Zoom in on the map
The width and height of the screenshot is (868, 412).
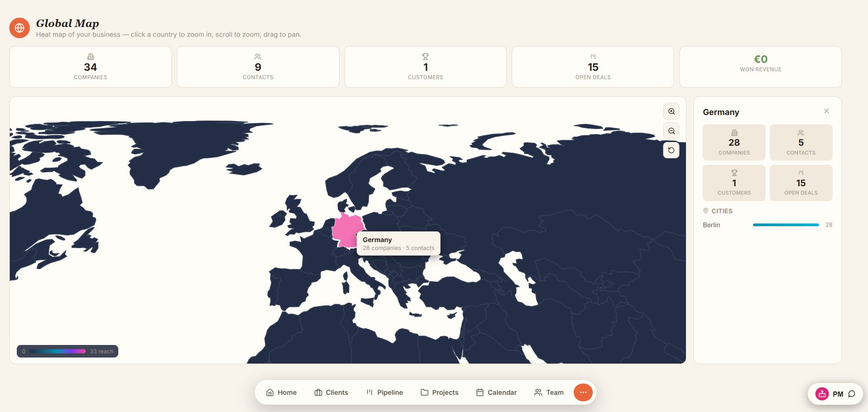pyautogui.click(x=671, y=111)
